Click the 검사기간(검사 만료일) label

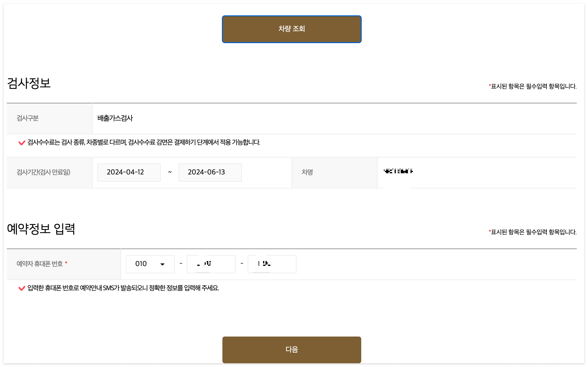pyautogui.click(x=43, y=172)
